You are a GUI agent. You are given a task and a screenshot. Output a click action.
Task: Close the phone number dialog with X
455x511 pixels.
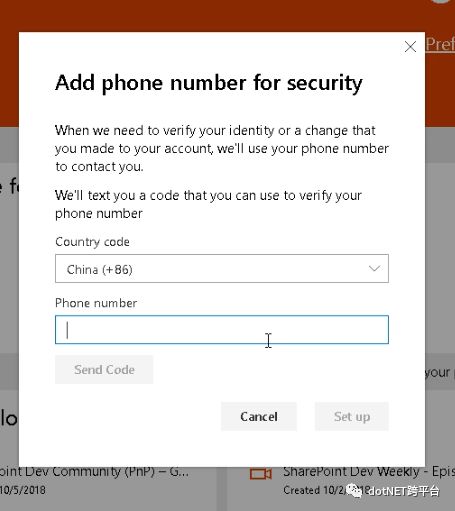coord(410,47)
